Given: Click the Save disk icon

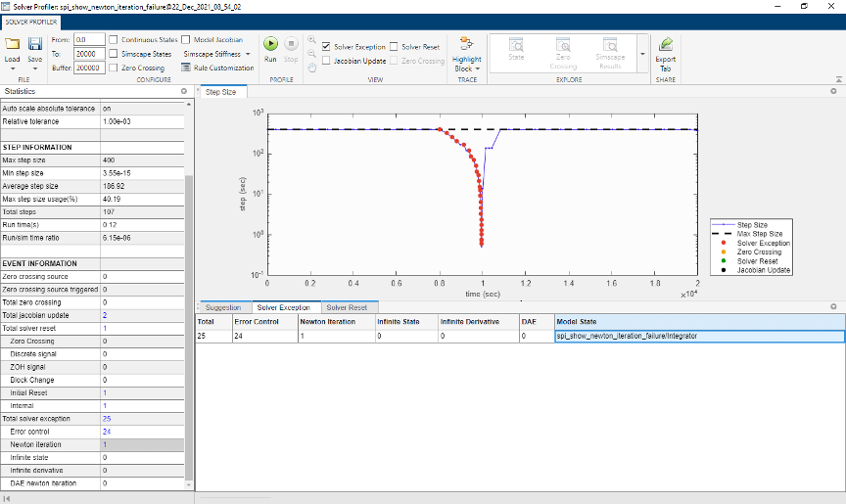Looking at the screenshot, I should click(35, 45).
